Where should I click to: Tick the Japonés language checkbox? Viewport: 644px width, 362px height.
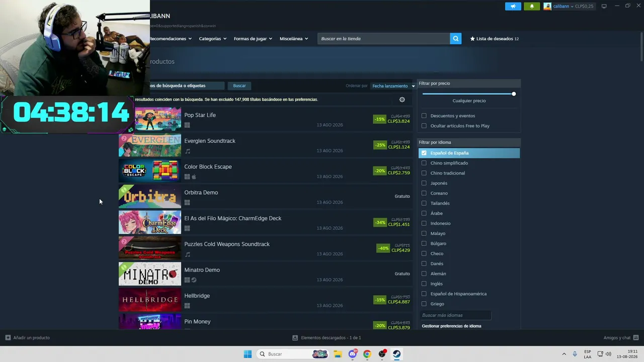(x=424, y=183)
